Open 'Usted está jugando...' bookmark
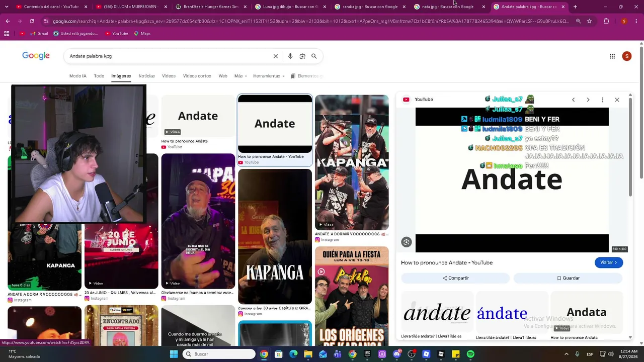The height and width of the screenshot is (362, 644). 75,34
